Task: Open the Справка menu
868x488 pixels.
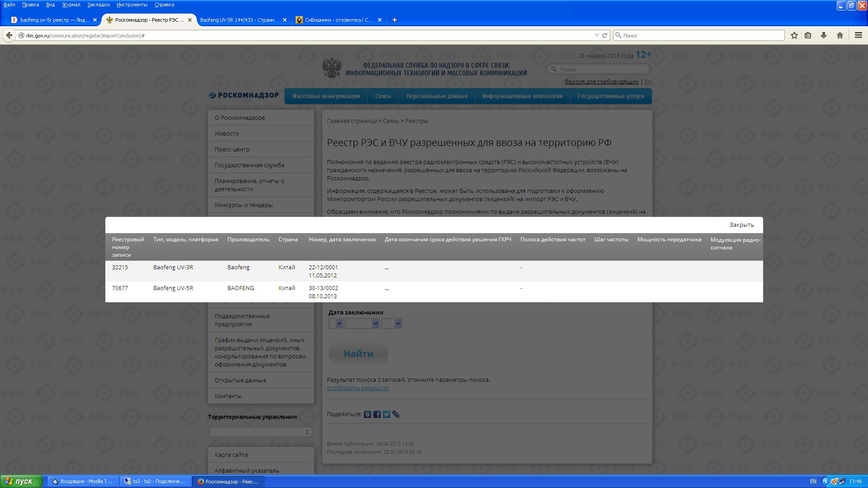Action: click(164, 5)
